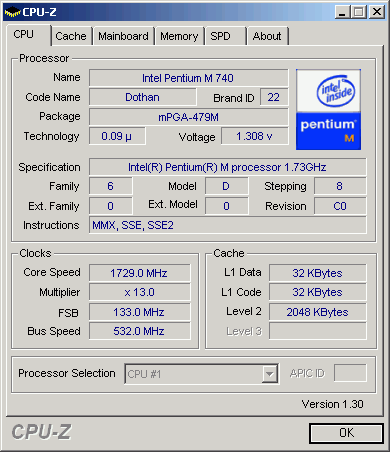Click the Instructions field showing MMX, SSE, SSE2
This screenshot has height=452, width=390.
point(227,225)
